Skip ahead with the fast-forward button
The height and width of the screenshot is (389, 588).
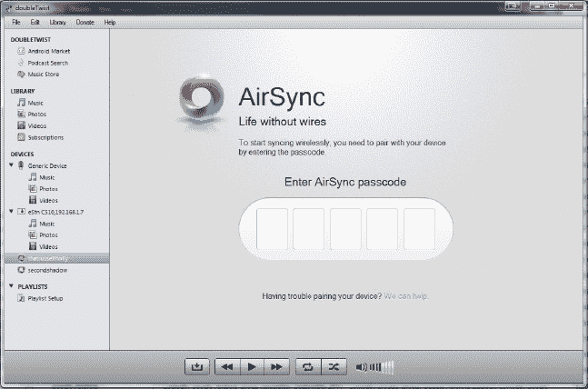(277, 366)
